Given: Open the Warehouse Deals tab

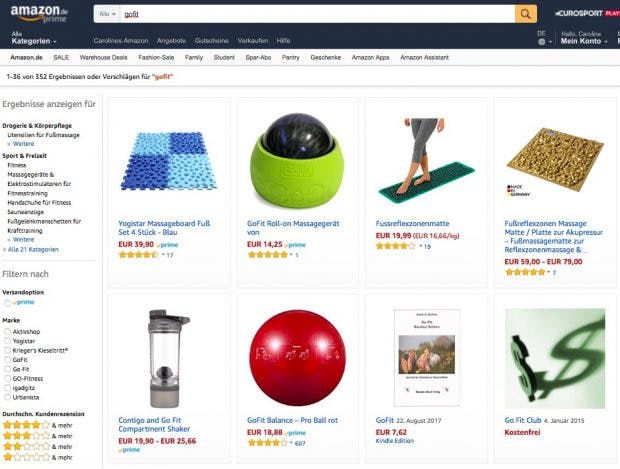Looking at the screenshot, I should (x=104, y=58).
